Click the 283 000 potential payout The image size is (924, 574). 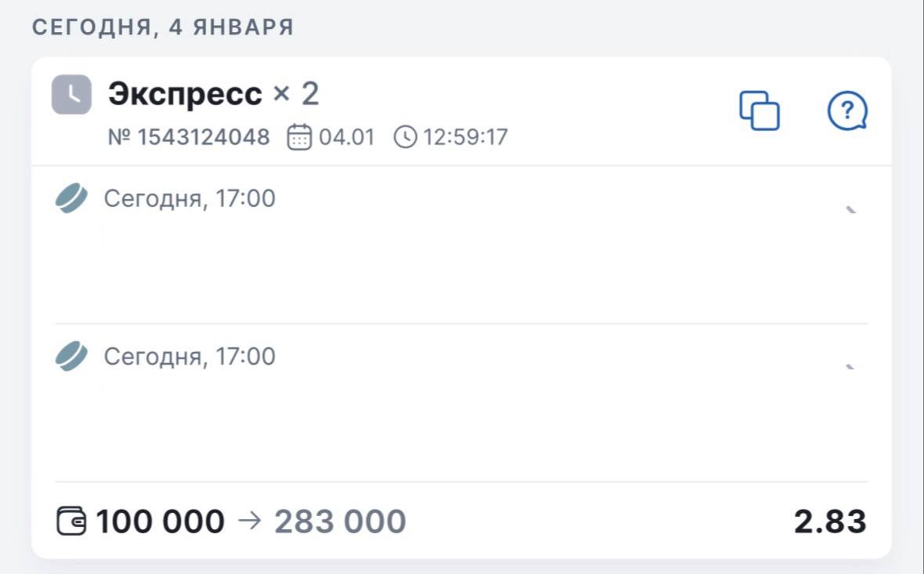point(340,521)
